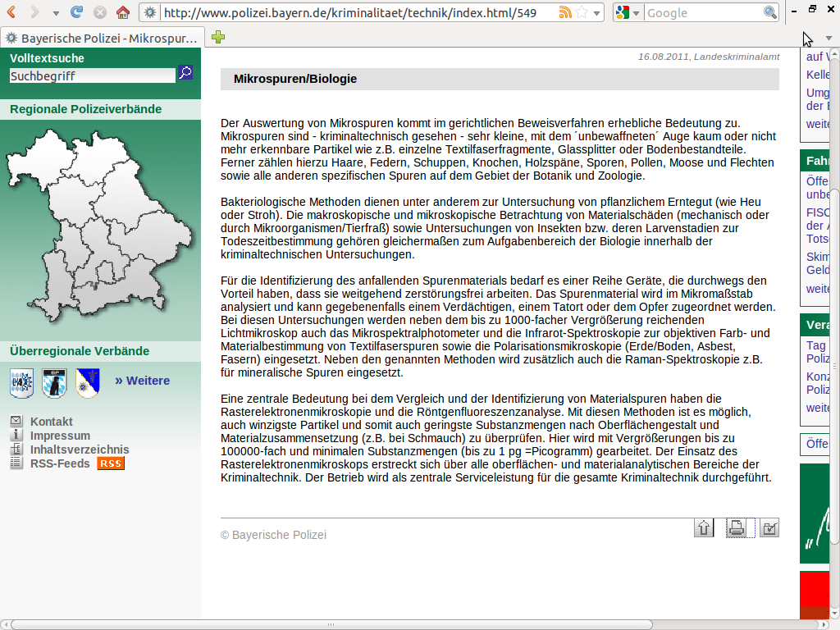
Task: Select the URL in the address bar
Action: pyautogui.click(x=349, y=12)
